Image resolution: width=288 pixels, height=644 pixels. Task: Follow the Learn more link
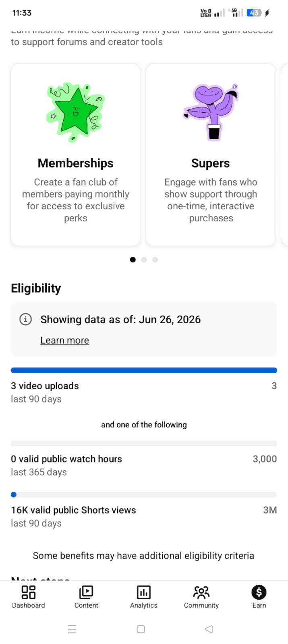(x=64, y=341)
